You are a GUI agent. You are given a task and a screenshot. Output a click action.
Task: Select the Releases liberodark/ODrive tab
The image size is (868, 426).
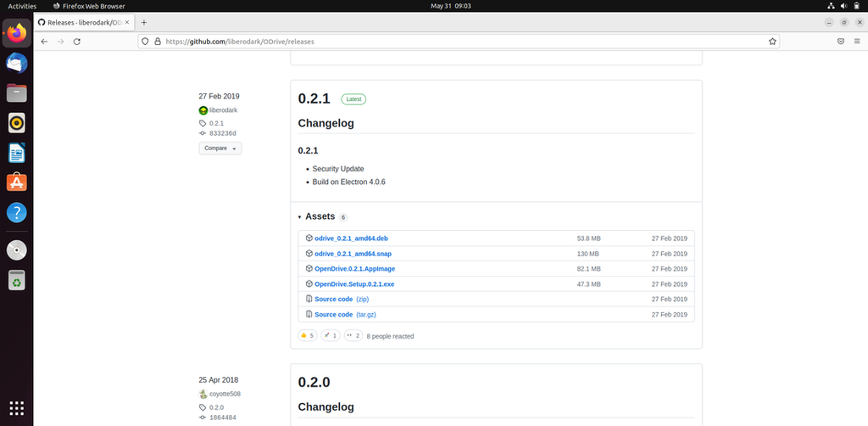(x=82, y=23)
